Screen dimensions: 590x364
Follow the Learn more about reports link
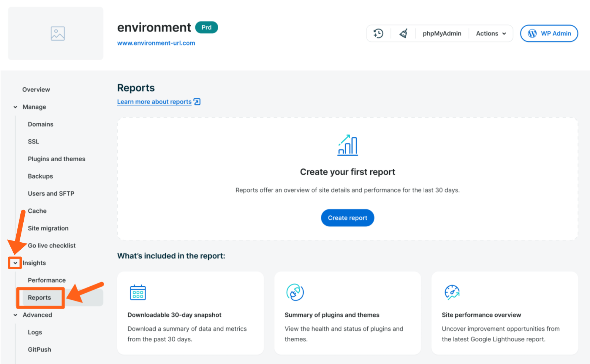[154, 102]
